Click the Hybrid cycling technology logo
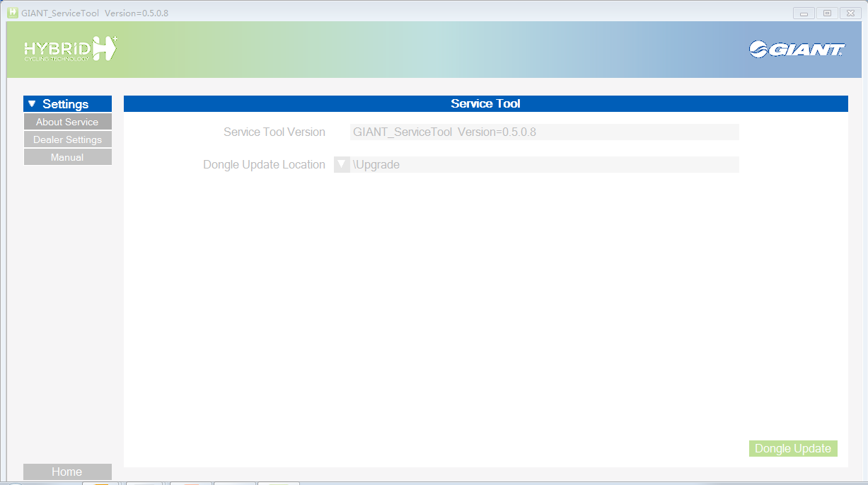868x485 pixels. point(71,48)
